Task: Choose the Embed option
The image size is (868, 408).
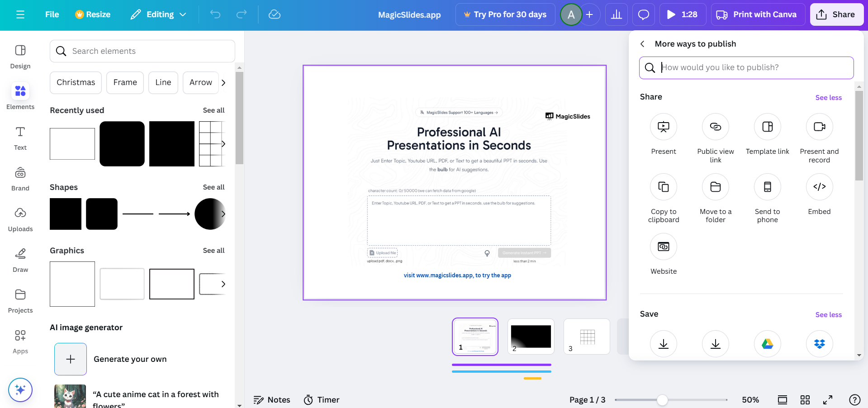Action: point(820,195)
